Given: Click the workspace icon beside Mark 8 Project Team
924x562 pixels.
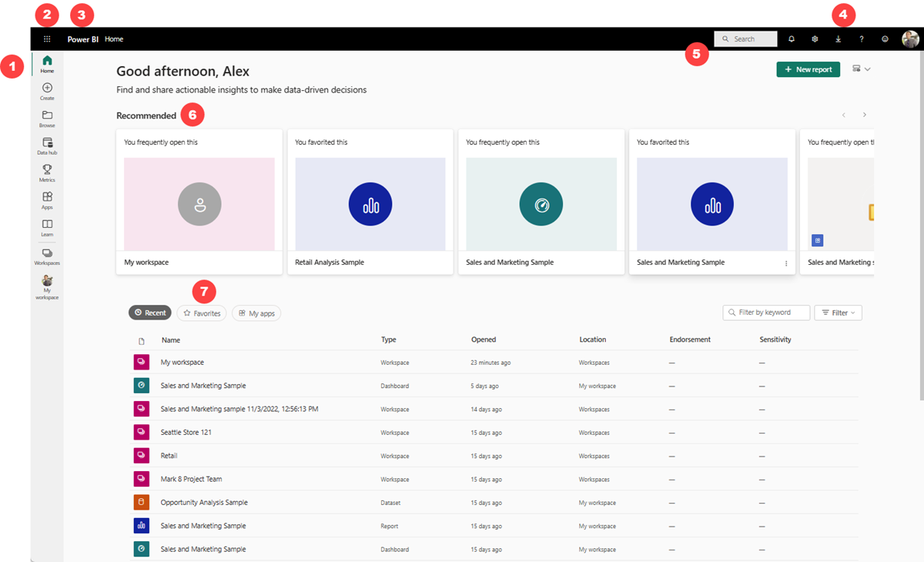Looking at the screenshot, I should coord(141,479).
